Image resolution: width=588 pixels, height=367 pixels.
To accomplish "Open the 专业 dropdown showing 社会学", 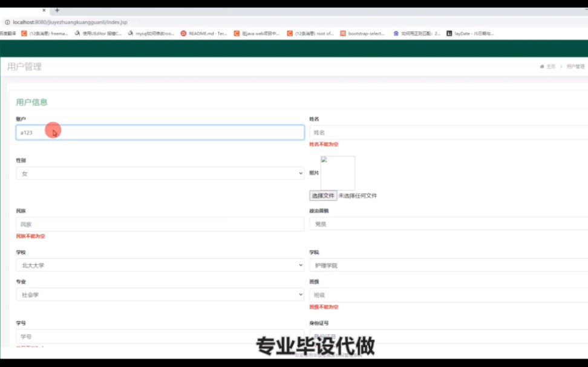I will 160,294.
